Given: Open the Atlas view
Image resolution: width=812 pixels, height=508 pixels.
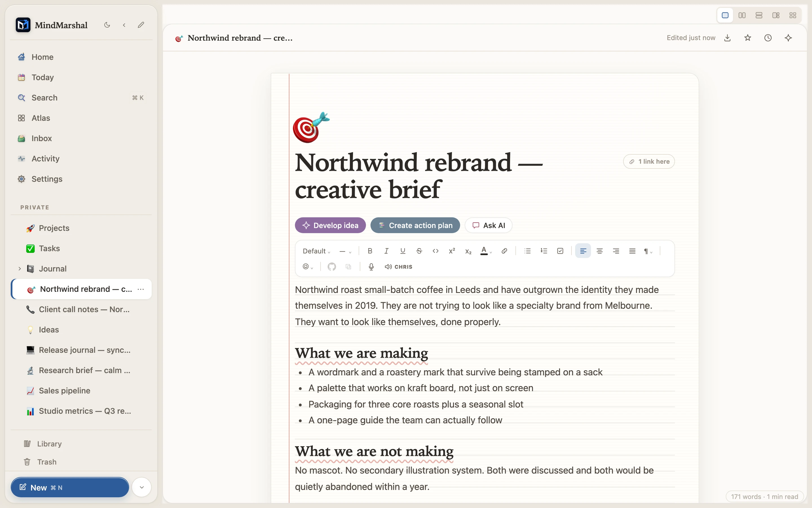Looking at the screenshot, I should pos(81,118).
